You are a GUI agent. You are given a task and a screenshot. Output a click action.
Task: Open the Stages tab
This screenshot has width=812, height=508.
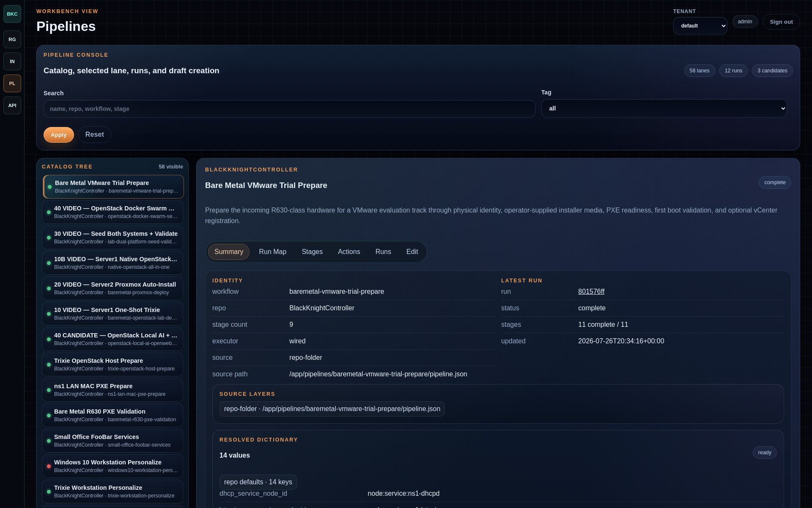pos(312,252)
